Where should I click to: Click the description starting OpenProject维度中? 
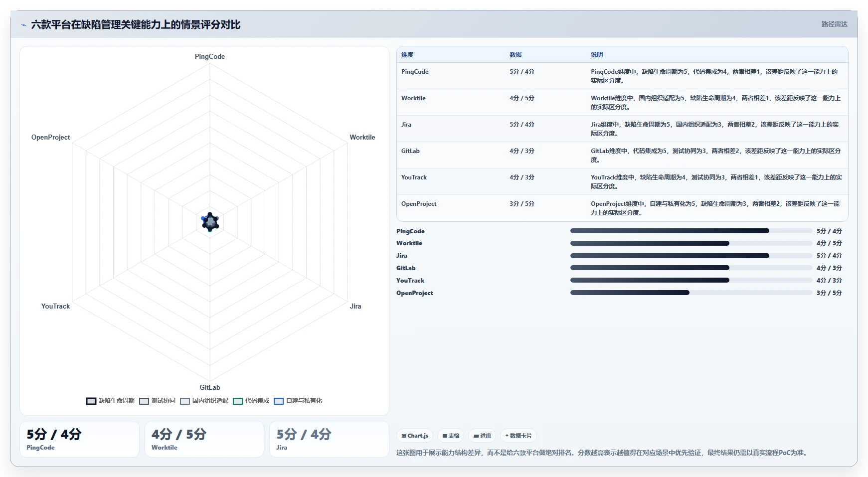pos(715,208)
